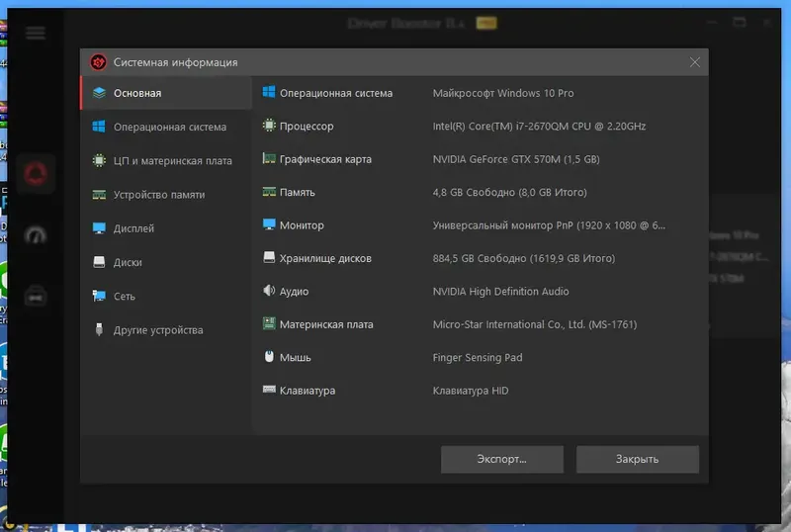
Task: Click the Монитор row label
Action: [302, 225]
